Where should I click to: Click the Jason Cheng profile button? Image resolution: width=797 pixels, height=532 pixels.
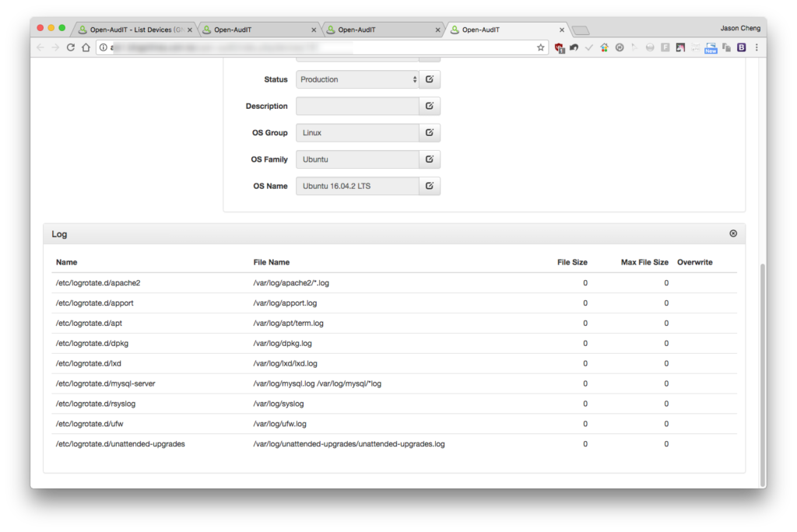pyautogui.click(x=740, y=28)
